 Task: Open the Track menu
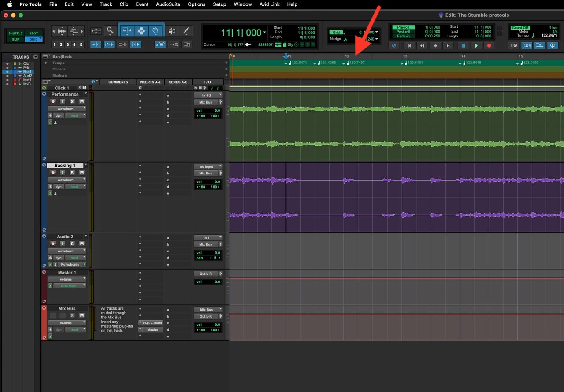[x=106, y=4]
